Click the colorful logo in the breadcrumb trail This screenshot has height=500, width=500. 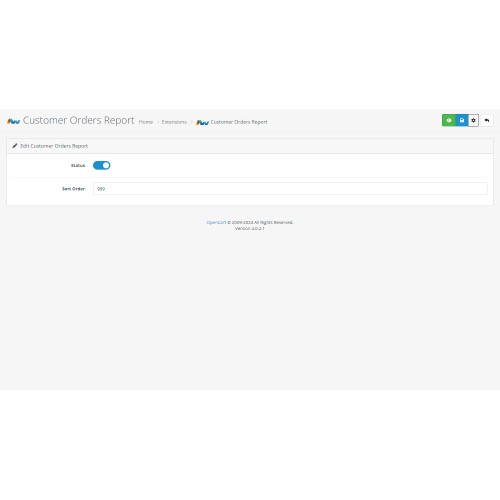point(202,122)
